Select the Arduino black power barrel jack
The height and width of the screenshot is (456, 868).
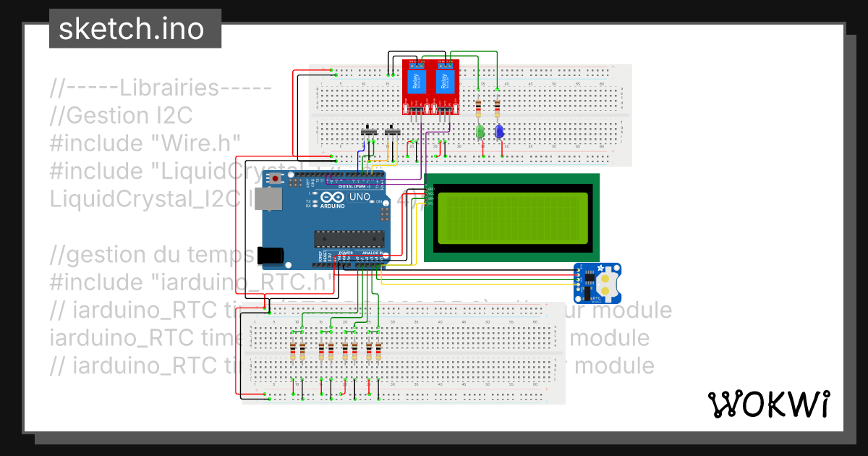point(270,255)
